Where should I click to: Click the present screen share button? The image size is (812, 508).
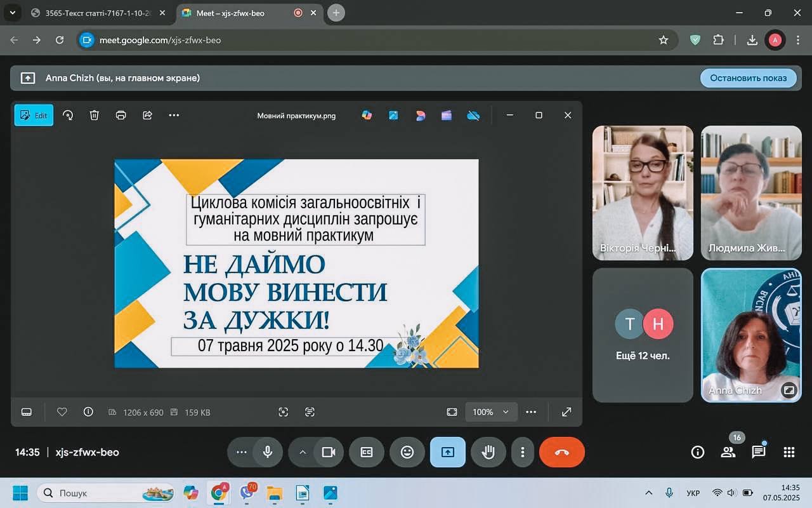click(448, 452)
